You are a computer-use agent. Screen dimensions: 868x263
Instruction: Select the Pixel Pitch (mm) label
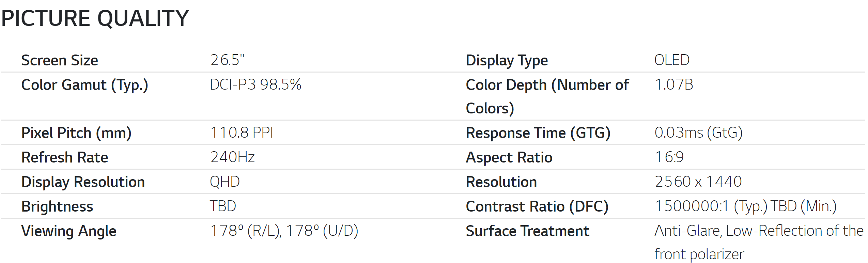pos(76,133)
